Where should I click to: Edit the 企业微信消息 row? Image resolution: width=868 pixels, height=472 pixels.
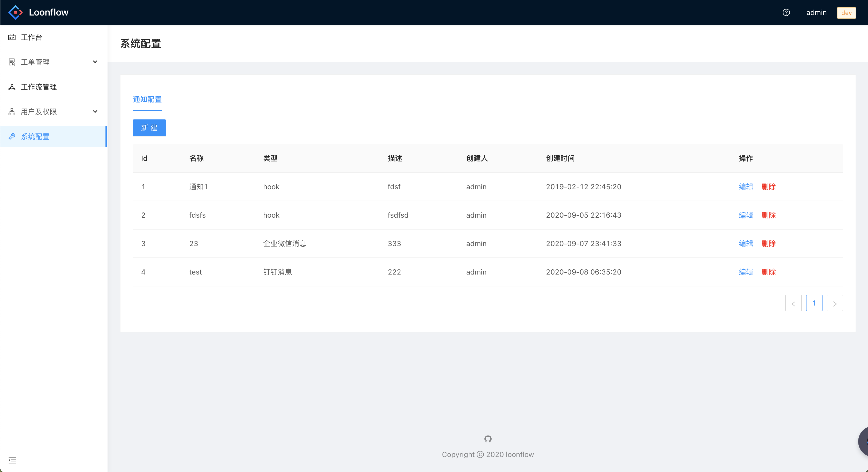pyautogui.click(x=746, y=243)
